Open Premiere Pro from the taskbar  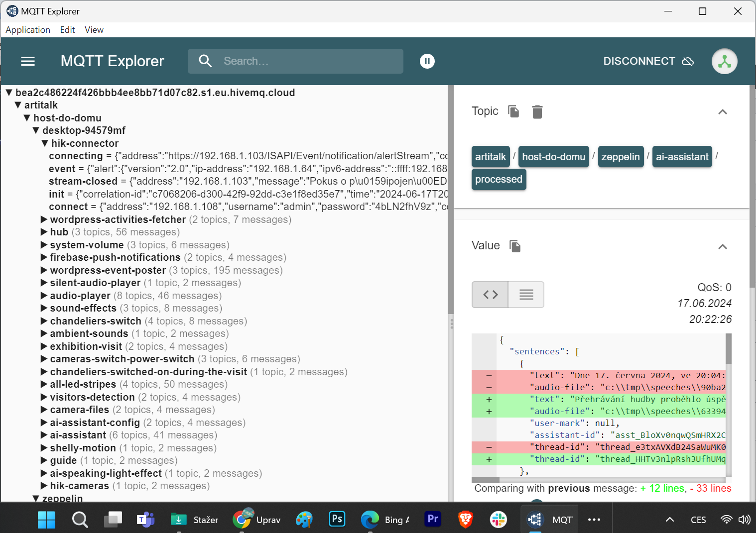433,519
